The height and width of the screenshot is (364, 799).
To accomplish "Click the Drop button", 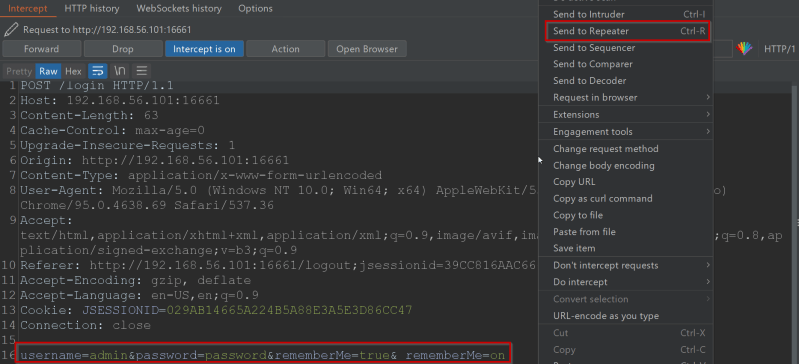I will (123, 49).
